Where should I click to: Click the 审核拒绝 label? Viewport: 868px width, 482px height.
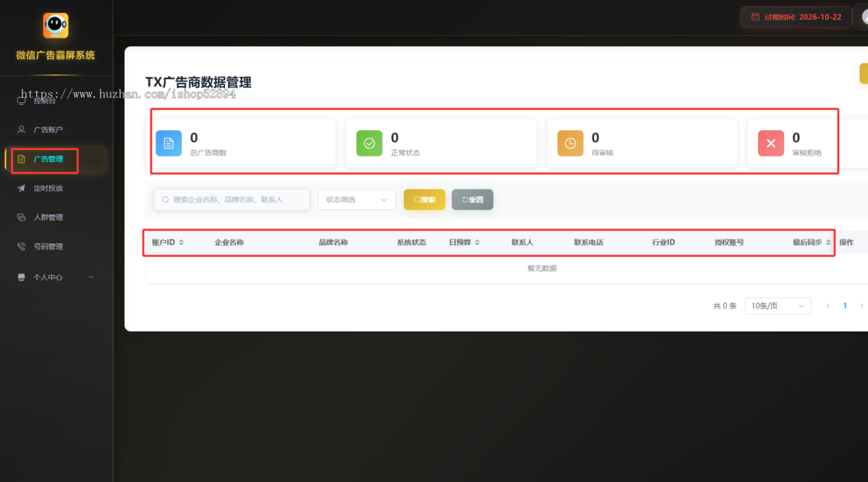click(x=807, y=153)
